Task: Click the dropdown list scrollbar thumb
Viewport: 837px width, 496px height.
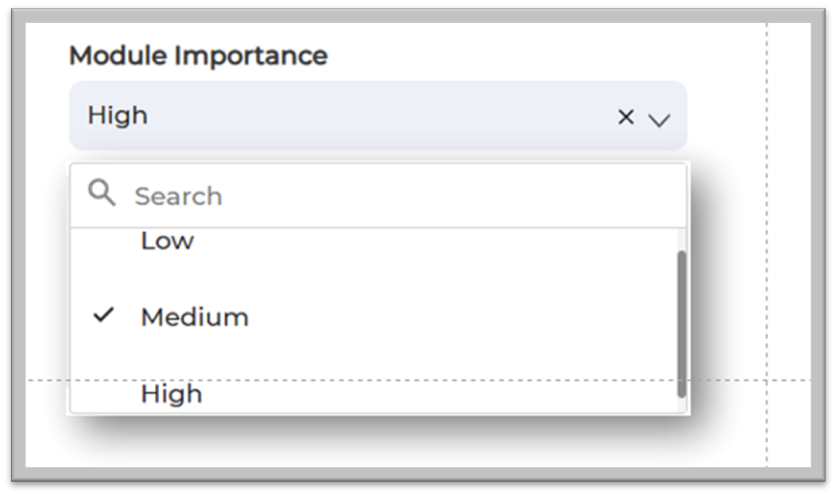Action: point(681,322)
